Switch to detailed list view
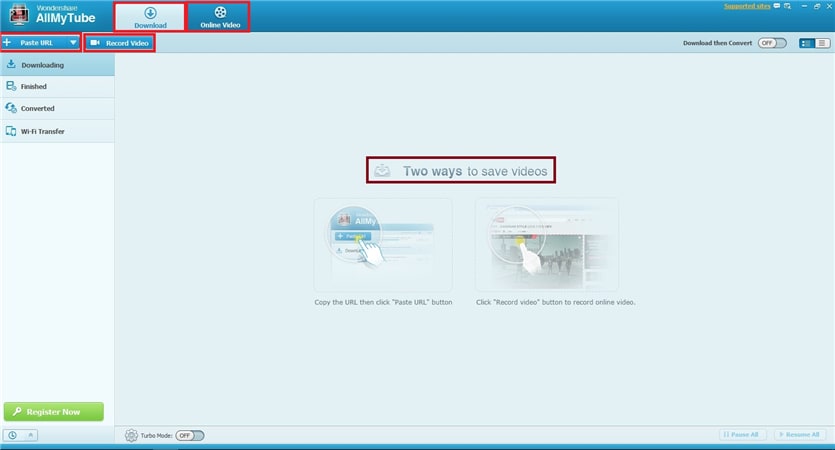 (x=807, y=43)
